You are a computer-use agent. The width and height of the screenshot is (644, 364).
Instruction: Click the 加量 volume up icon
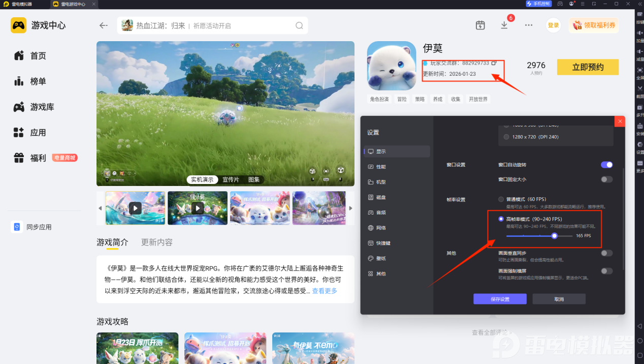coord(640,33)
